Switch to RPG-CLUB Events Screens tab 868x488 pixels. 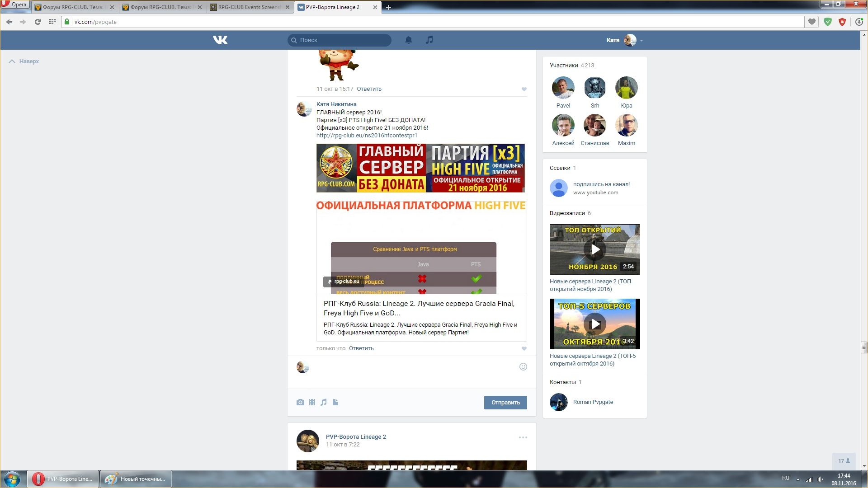coord(249,7)
